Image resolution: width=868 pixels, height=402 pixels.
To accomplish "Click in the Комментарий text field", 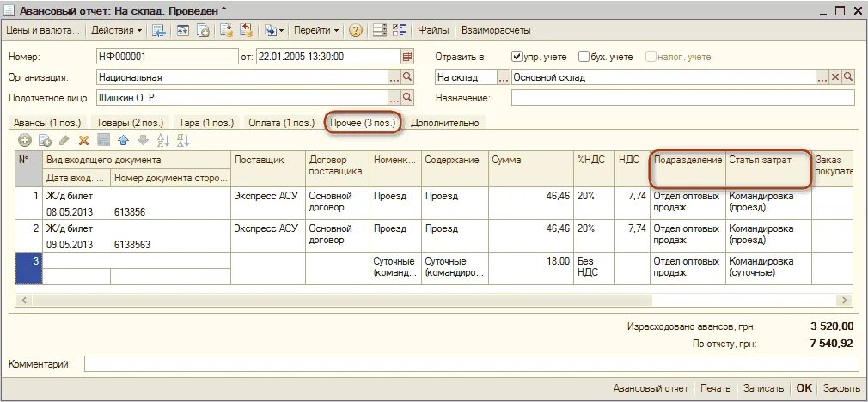I will tap(469, 364).
